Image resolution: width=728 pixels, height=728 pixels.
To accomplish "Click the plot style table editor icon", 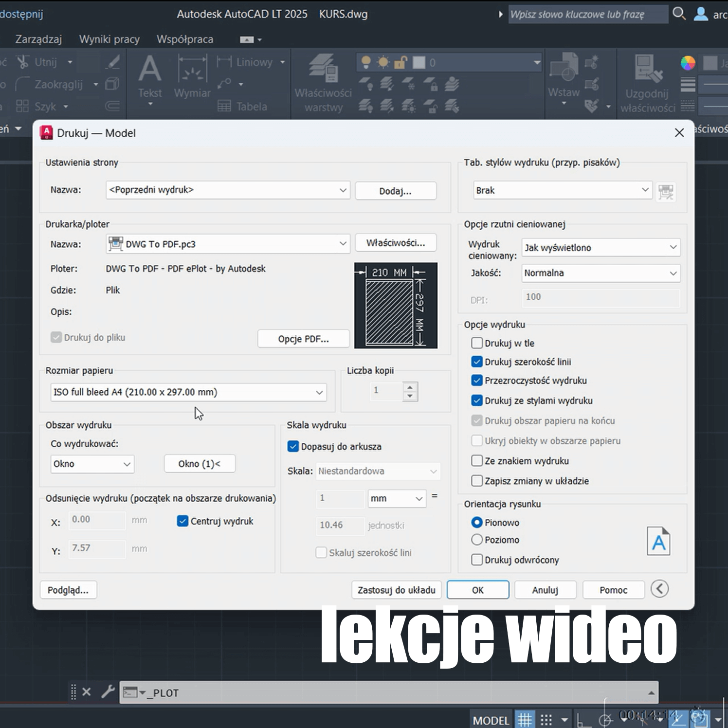I will pyautogui.click(x=665, y=191).
